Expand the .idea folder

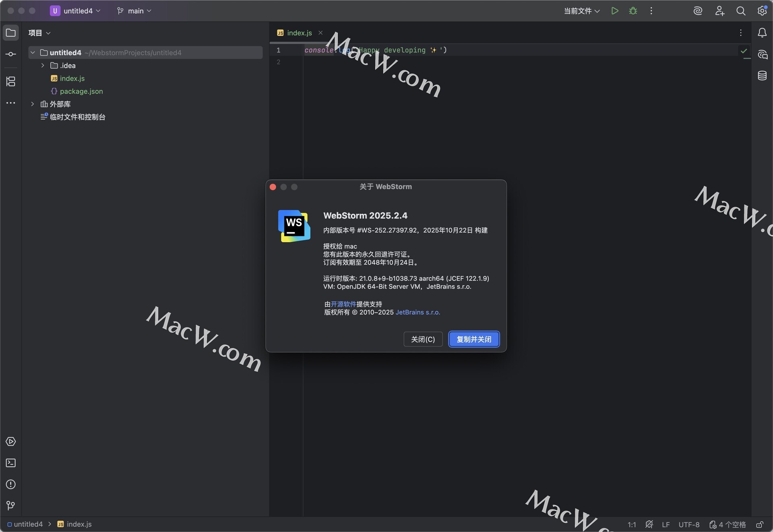coord(43,66)
